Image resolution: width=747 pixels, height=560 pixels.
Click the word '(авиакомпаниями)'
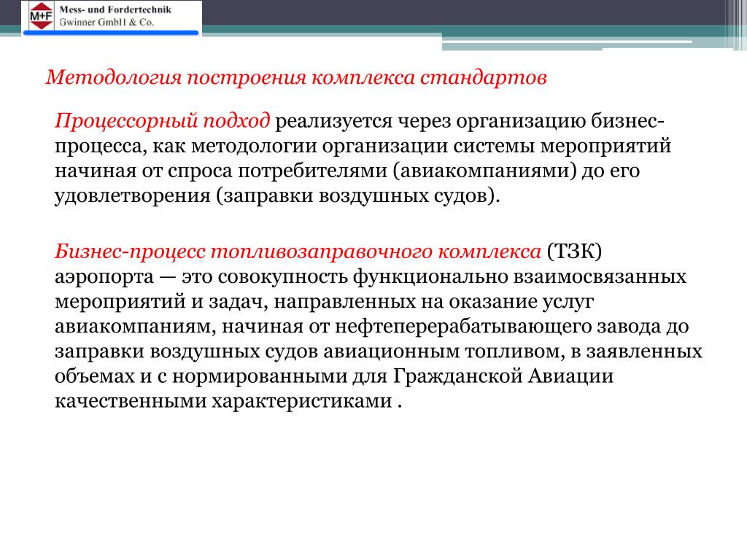pos(484,171)
